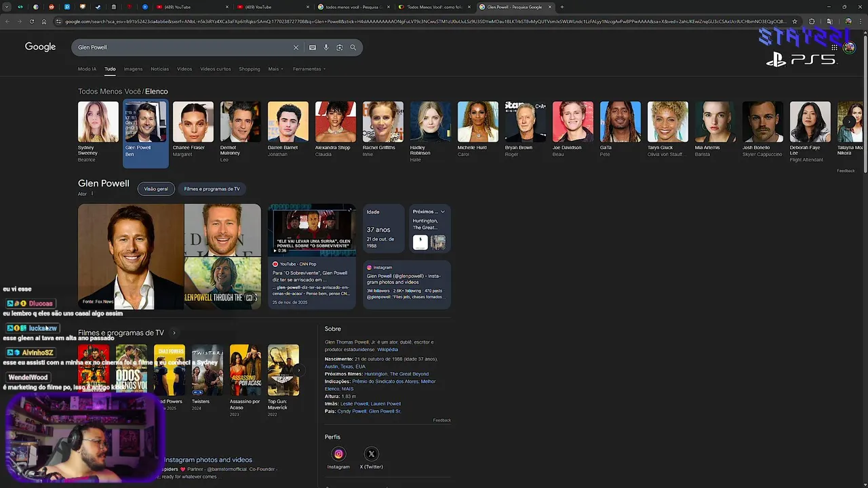
Task: Close the Glen Powell browser tab
Action: pyautogui.click(x=550, y=7)
